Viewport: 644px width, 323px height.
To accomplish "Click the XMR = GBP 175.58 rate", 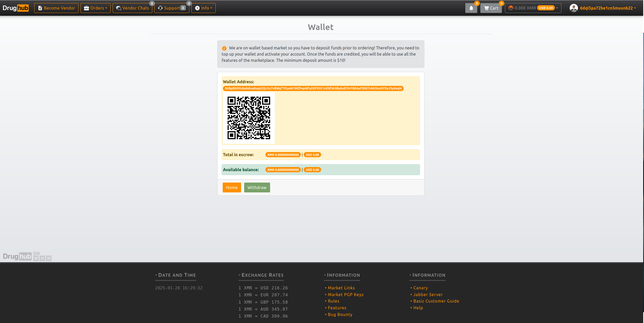I will [263, 302].
